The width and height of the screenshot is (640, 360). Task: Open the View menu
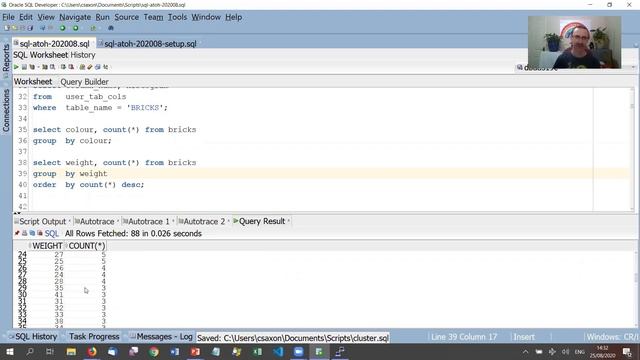click(46, 17)
